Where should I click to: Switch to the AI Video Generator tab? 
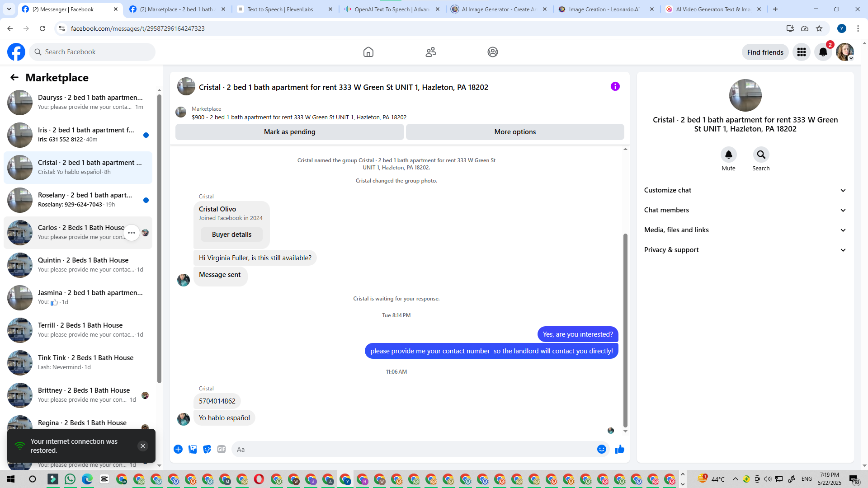pos(713,9)
